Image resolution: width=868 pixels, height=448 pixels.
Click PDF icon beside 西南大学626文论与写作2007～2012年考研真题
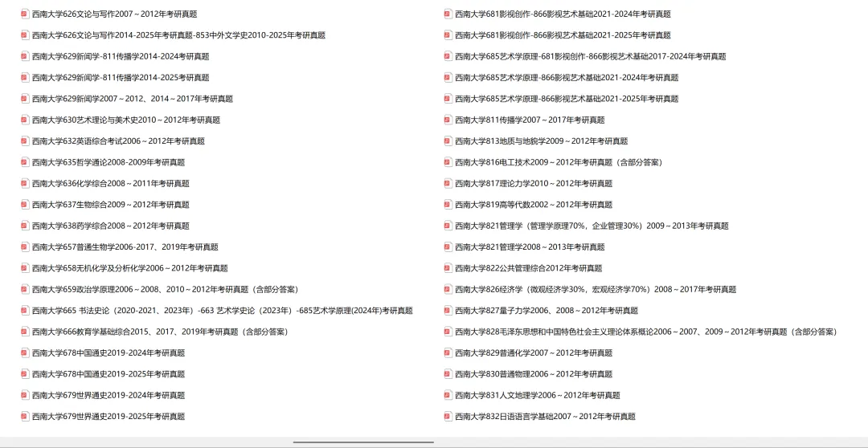coord(24,14)
